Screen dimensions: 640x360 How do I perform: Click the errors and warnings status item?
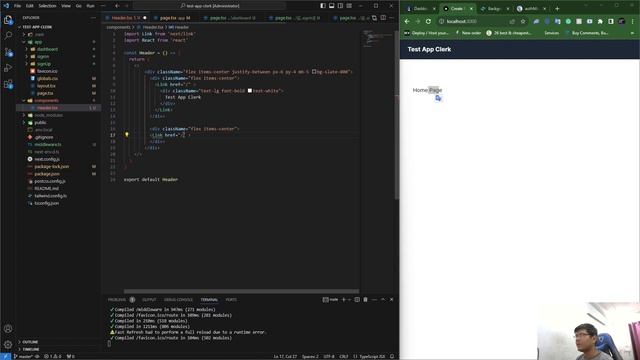tap(53, 356)
